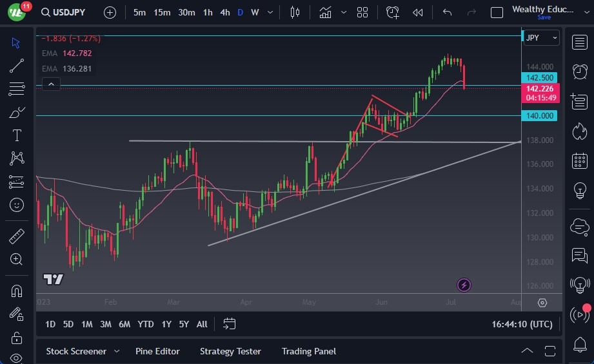Open the calendar panel in right sidebar
594x364 pixels.
point(579,161)
